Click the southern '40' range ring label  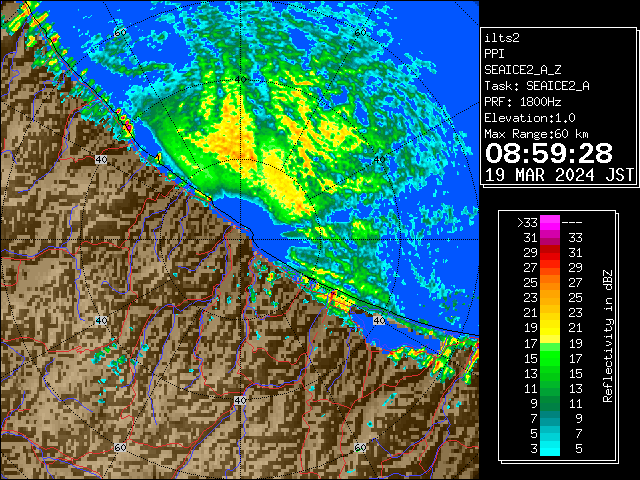click(x=240, y=400)
